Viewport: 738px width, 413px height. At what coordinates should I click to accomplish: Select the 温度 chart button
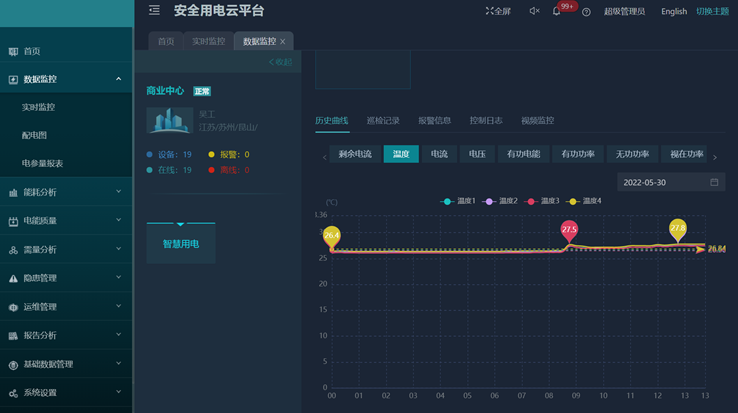[401, 154]
